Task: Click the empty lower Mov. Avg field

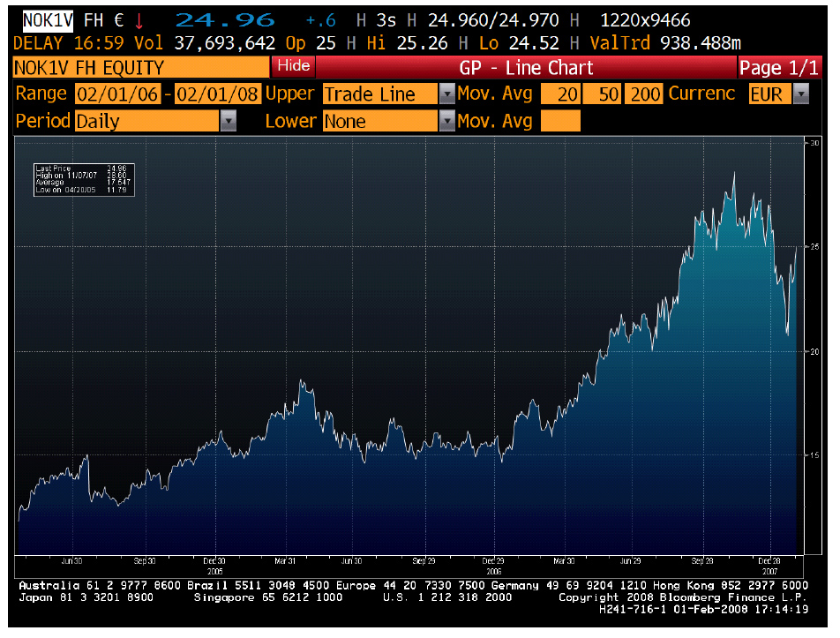Action: coord(560,121)
